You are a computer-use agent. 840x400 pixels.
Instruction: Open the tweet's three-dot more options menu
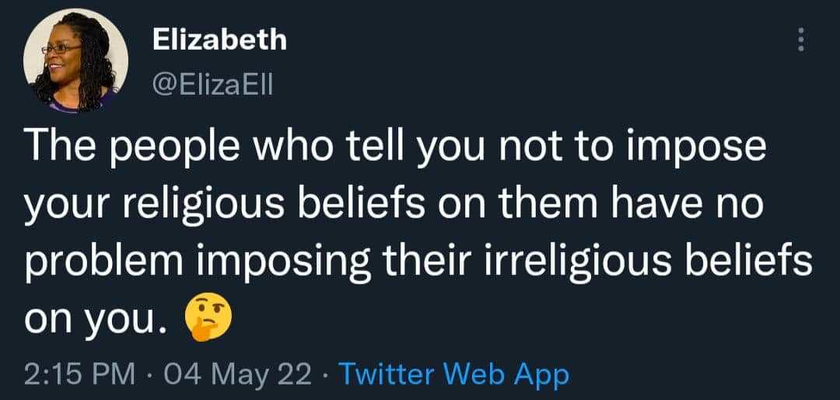tap(801, 40)
